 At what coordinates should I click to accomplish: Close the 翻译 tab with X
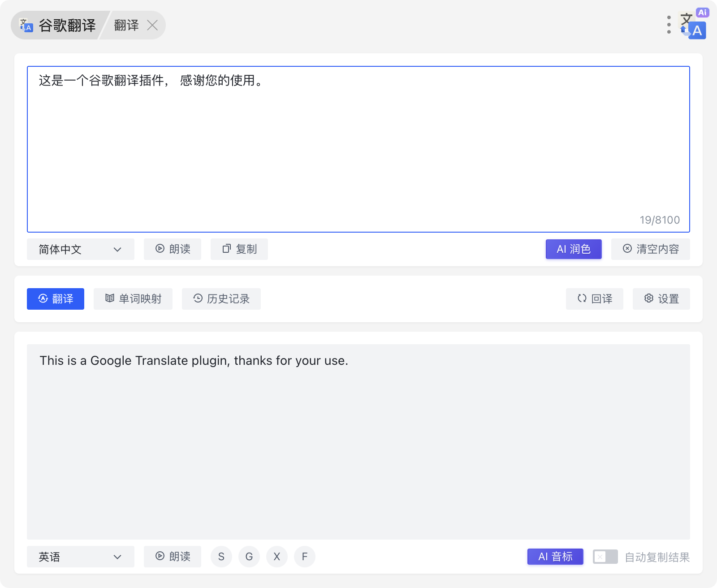point(152,25)
